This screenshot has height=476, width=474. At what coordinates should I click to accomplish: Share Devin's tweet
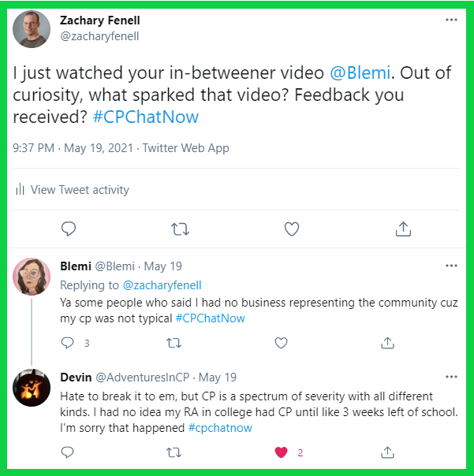coord(387,452)
